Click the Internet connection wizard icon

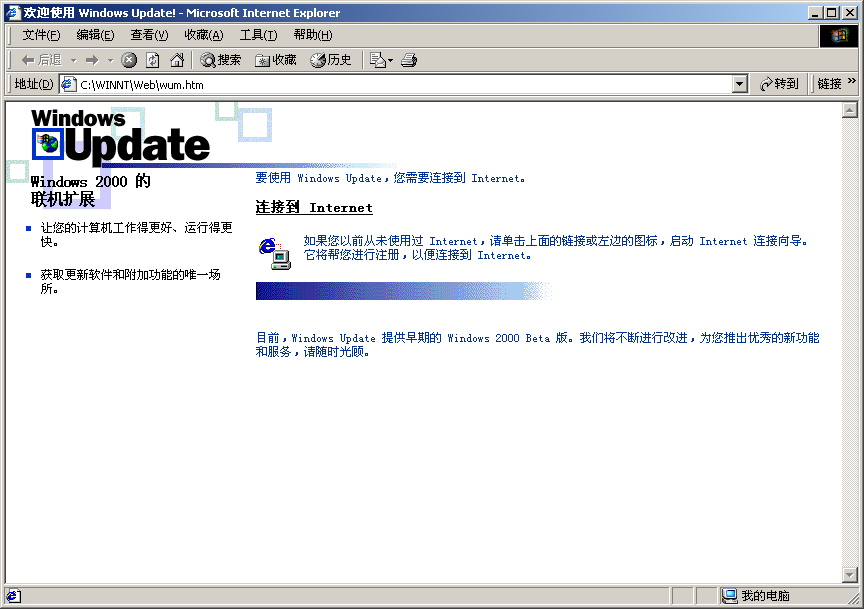pyautogui.click(x=275, y=253)
